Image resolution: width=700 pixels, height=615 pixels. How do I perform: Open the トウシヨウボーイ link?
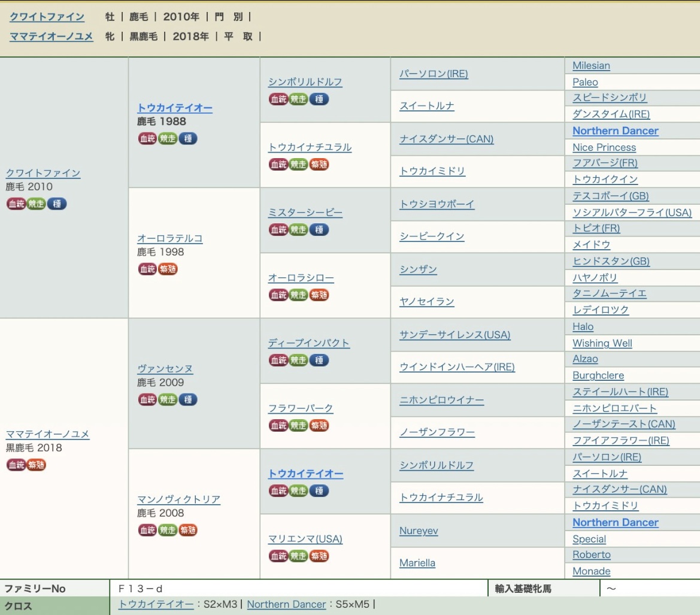coord(437,204)
